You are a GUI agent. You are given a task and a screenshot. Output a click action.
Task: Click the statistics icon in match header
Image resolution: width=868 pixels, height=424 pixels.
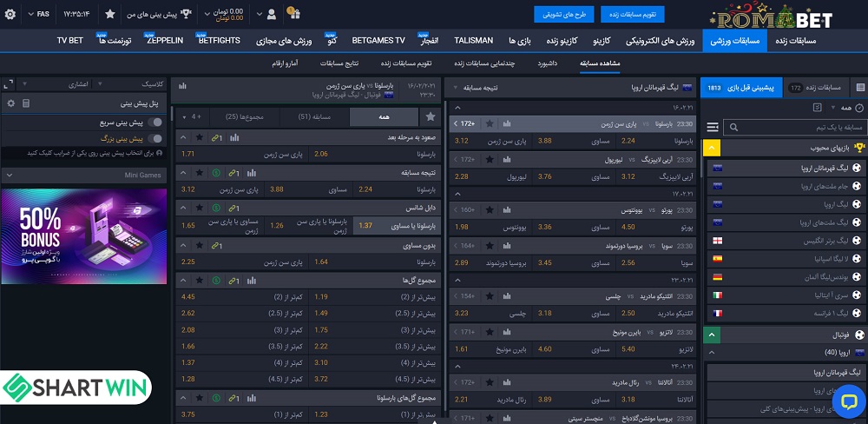pos(183,87)
